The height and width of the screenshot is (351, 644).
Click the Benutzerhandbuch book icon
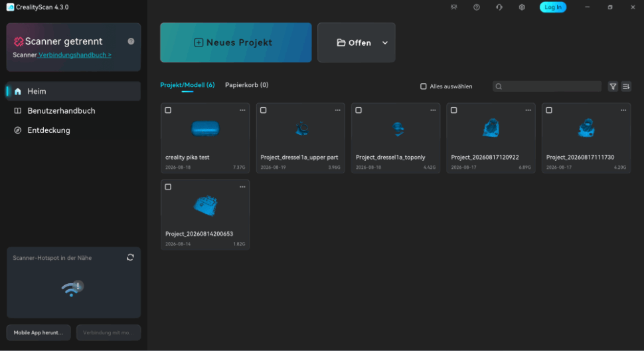pos(18,110)
